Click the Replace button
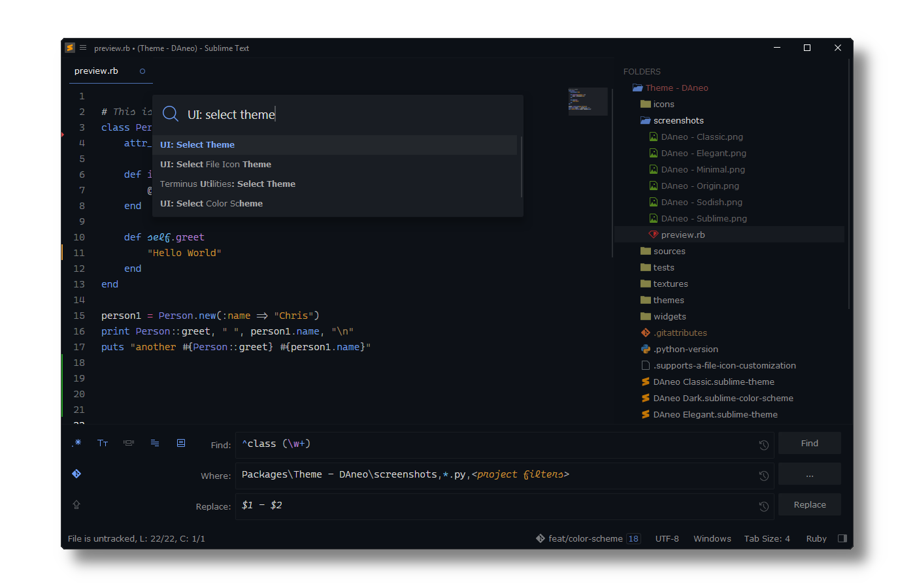The height and width of the screenshot is (588, 915). click(x=810, y=504)
